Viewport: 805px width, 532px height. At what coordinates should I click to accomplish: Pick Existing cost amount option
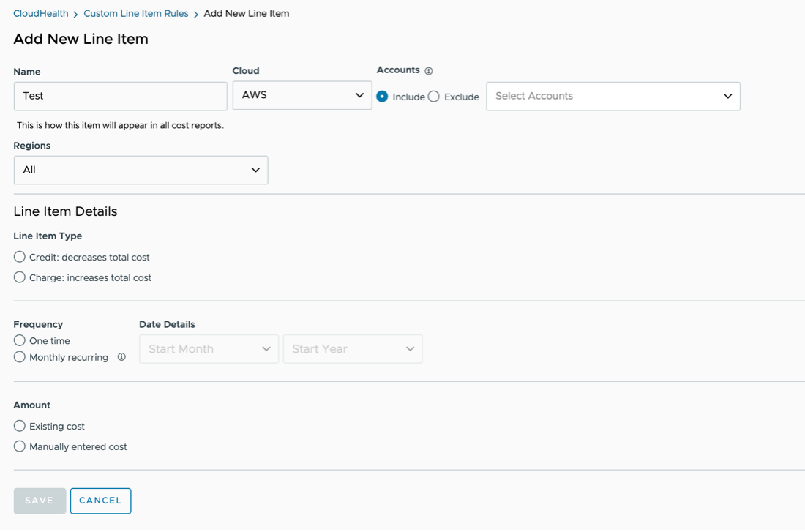20,426
